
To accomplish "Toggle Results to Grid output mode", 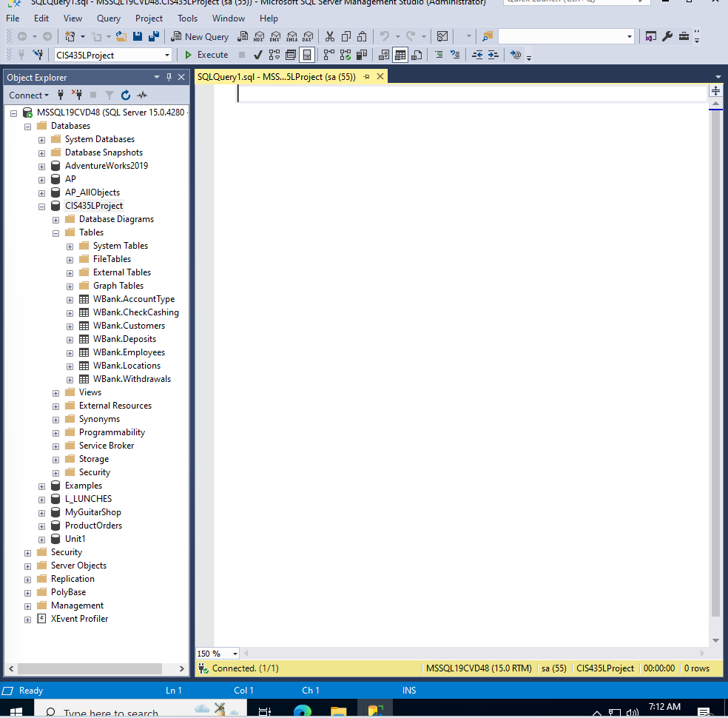I will pos(400,55).
